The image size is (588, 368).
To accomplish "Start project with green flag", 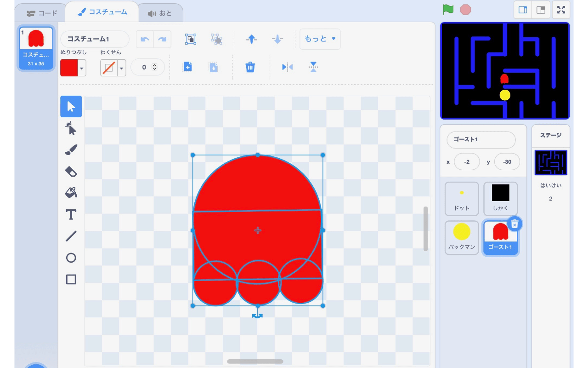I will pyautogui.click(x=448, y=9).
